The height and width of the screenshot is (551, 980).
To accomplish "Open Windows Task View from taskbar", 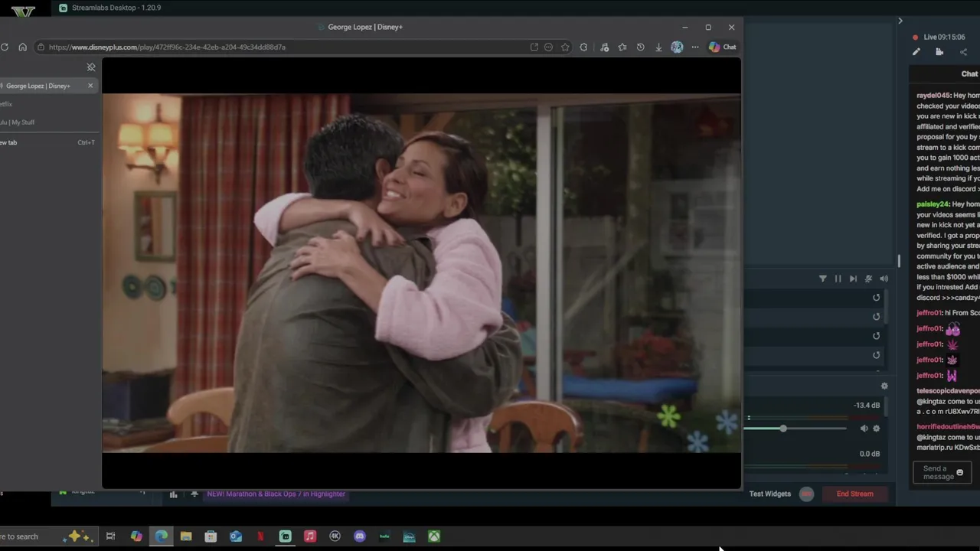I will pos(110,536).
